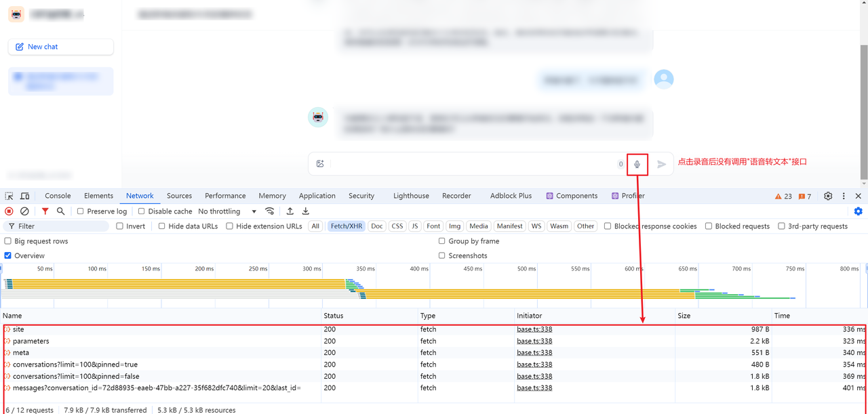Click the send message arrow icon
This screenshot has height=414, width=868.
click(662, 164)
